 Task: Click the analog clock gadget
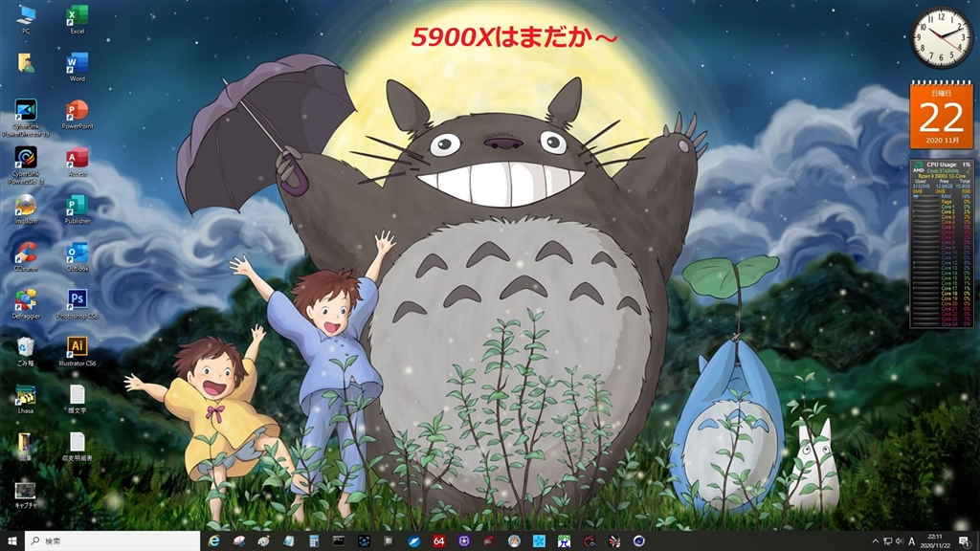click(942, 37)
